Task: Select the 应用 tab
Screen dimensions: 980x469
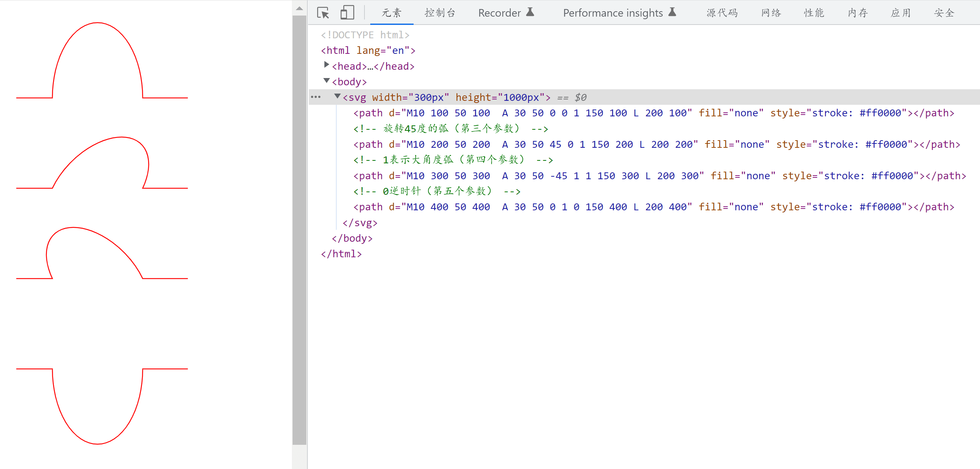Action: coord(901,13)
